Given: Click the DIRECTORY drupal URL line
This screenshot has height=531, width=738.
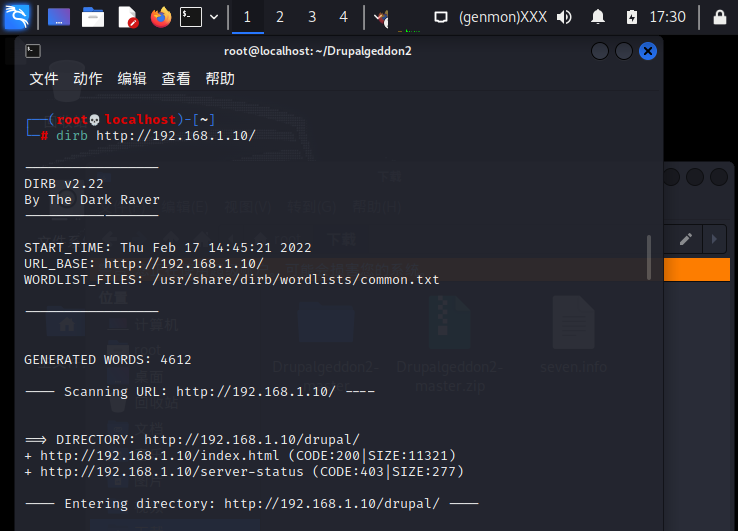Looking at the screenshot, I should click(193, 440).
